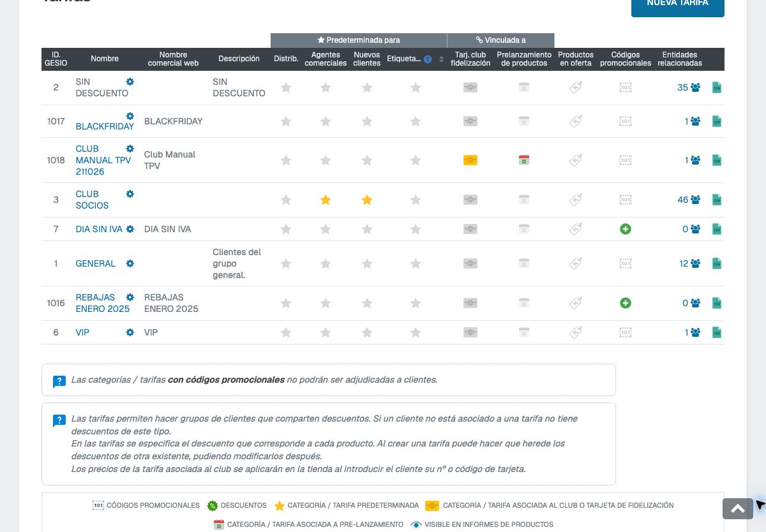
Task: Open gear settings for GENERAL tariff
Action: pos(130,263)
